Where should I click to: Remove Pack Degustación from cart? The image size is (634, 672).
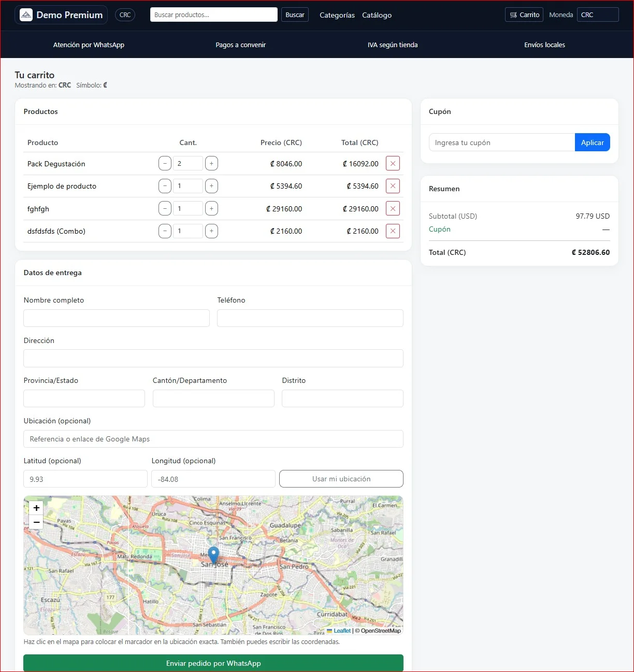(393, 164)
